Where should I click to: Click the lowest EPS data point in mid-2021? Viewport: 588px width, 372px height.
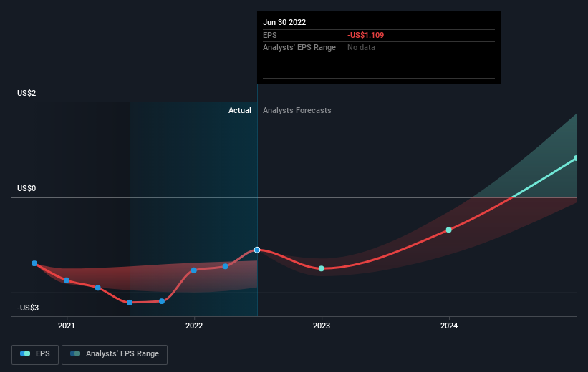coord(130,303)
